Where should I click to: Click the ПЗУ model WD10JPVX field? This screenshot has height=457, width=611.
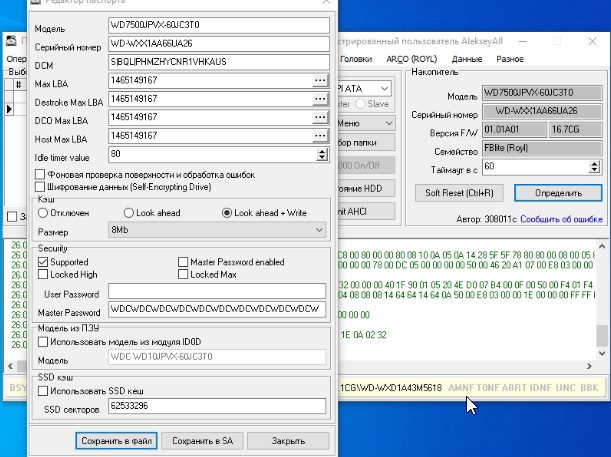[x=217, y=357]
